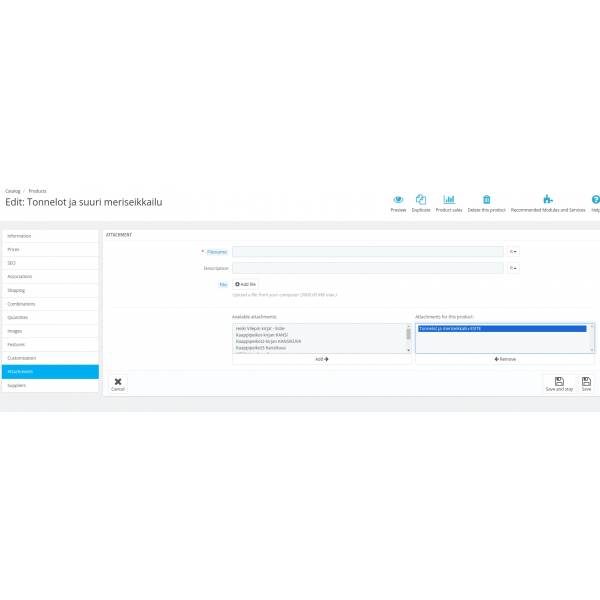Open the Prices tab
This screenshot has height=600, width=600.
pyautogui.click(x=50, y=249)
